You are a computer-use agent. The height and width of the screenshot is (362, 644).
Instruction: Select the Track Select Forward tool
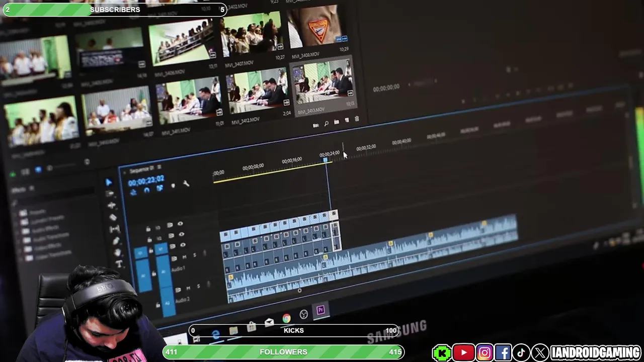[110, 194]
